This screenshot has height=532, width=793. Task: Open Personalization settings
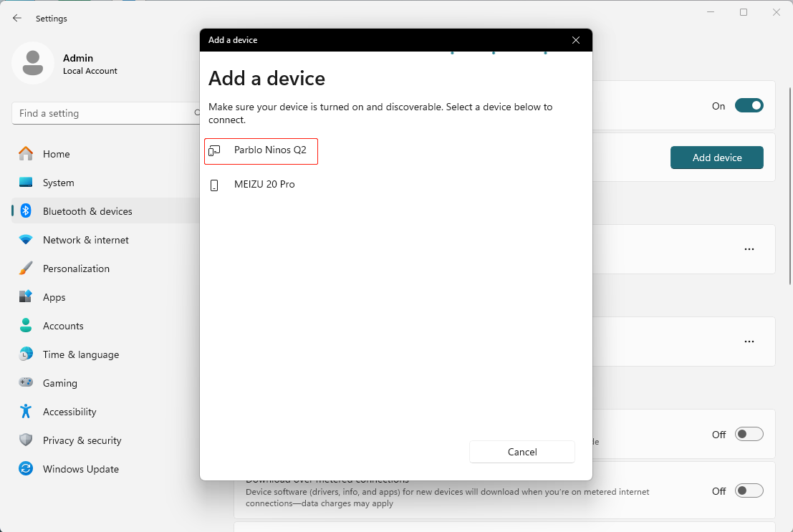tap(106, 269)
